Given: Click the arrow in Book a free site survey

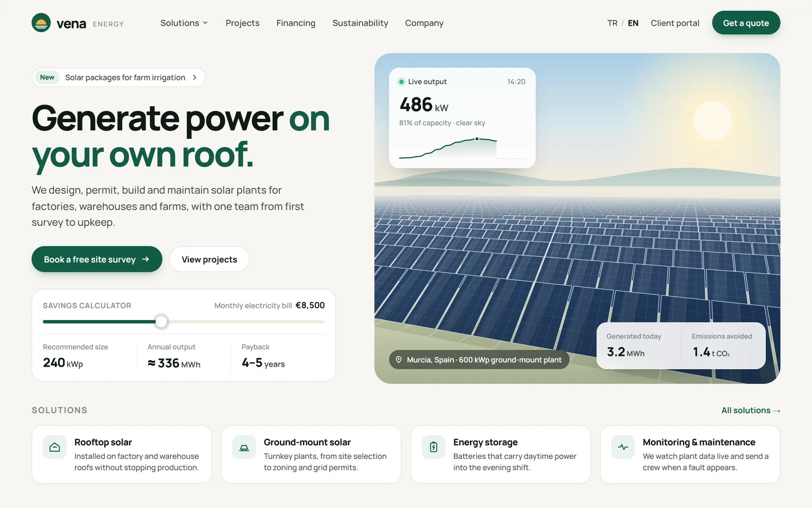Looking at the screenshot, I should pos(145,259).
